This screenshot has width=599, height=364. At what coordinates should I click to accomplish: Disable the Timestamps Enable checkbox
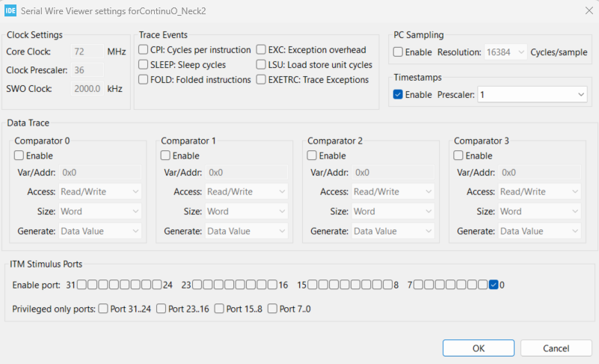[399, 95]
